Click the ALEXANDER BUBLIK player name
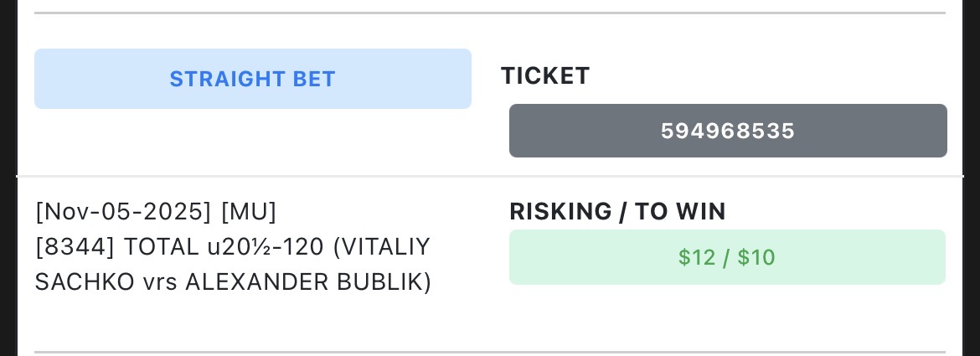Screen dimensions: 980x356 point(307,282)
